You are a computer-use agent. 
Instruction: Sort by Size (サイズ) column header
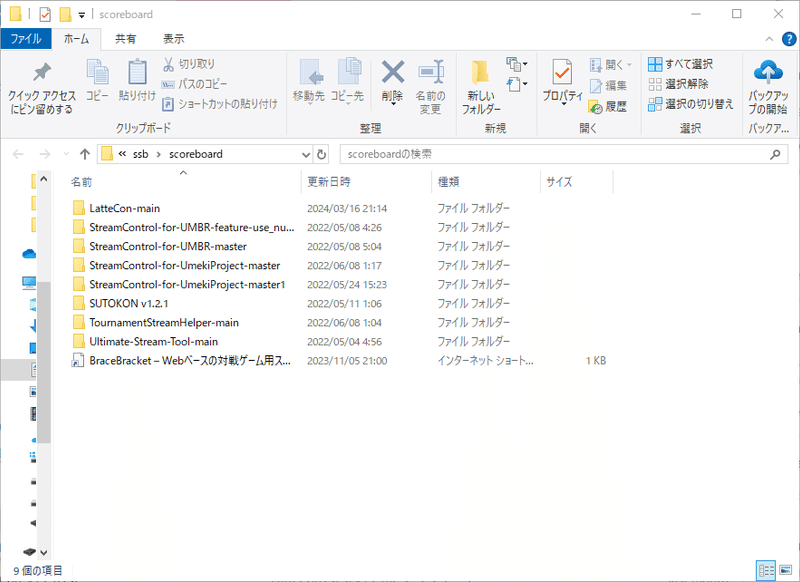pos(577,182)
